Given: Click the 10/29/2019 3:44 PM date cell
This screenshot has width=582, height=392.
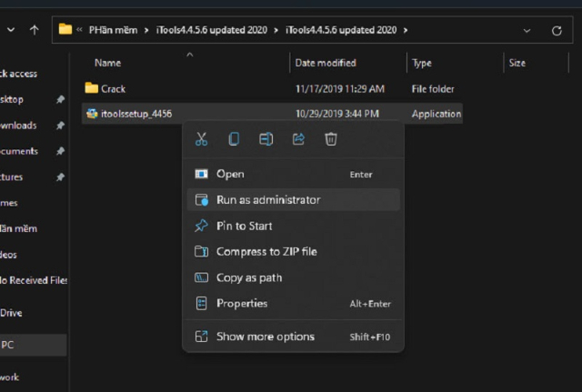Looking at the screenshot, I should tap(337, 114).
